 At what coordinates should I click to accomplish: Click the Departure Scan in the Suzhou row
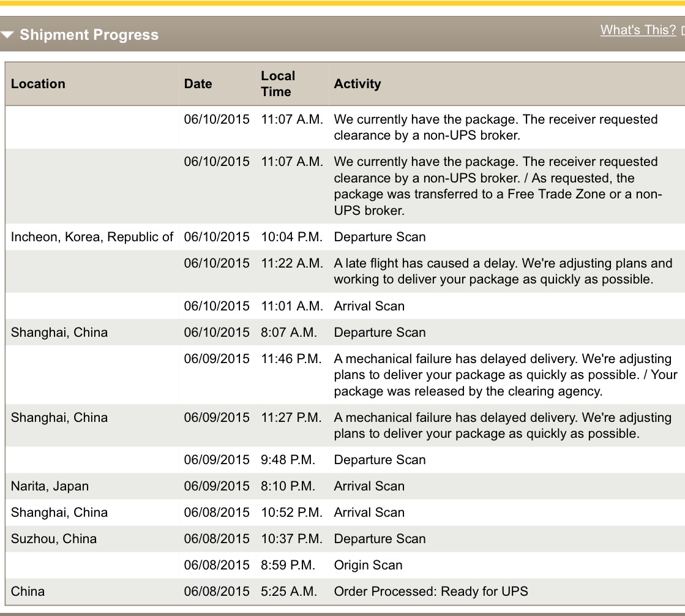click(380, 538)
